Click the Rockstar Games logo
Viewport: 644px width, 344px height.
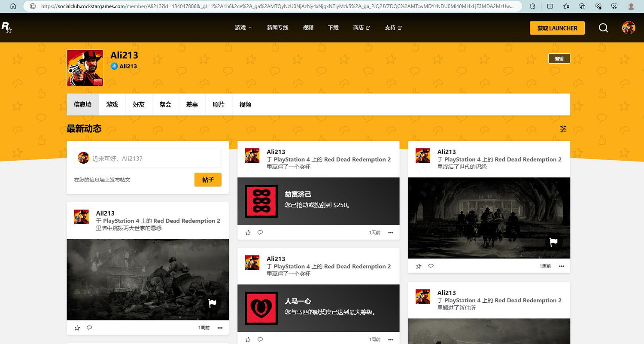coord(6,27)
